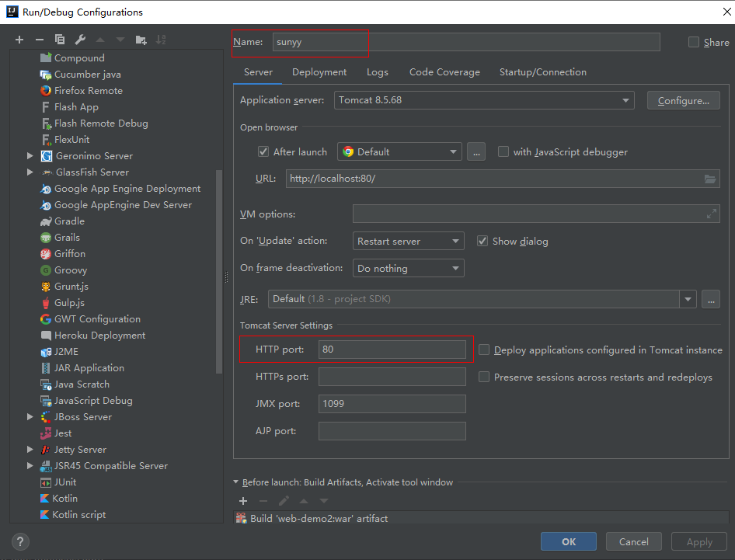This screenshot has width=735, height=560.
Task: Uncheck the After launch checkbox
Action: click(x=263, y=152)
